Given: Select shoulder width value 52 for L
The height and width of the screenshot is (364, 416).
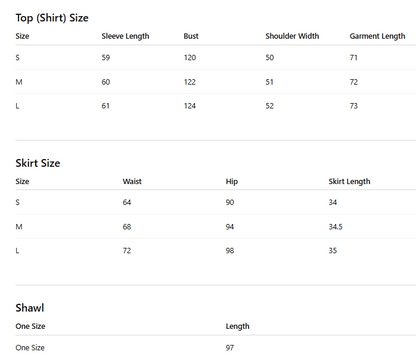Looking at the screenshot, I should pyautogui.click(x=269, y=106).
